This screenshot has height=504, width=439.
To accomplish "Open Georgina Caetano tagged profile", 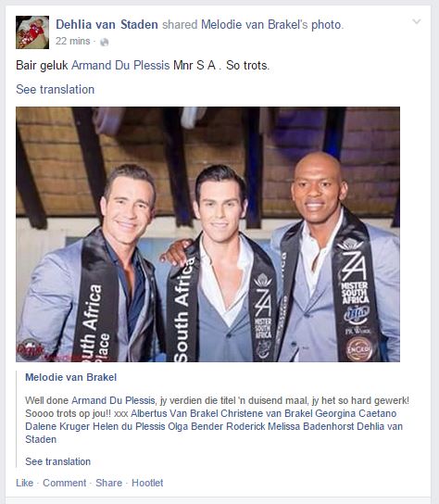I will [x=356, y=413].
